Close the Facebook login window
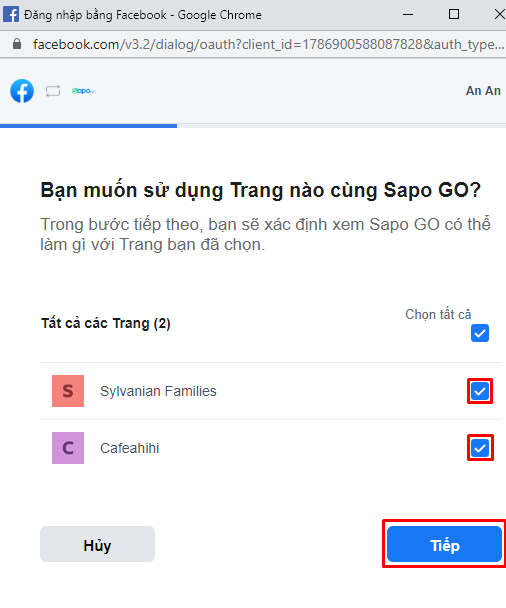 click(499, 14)
